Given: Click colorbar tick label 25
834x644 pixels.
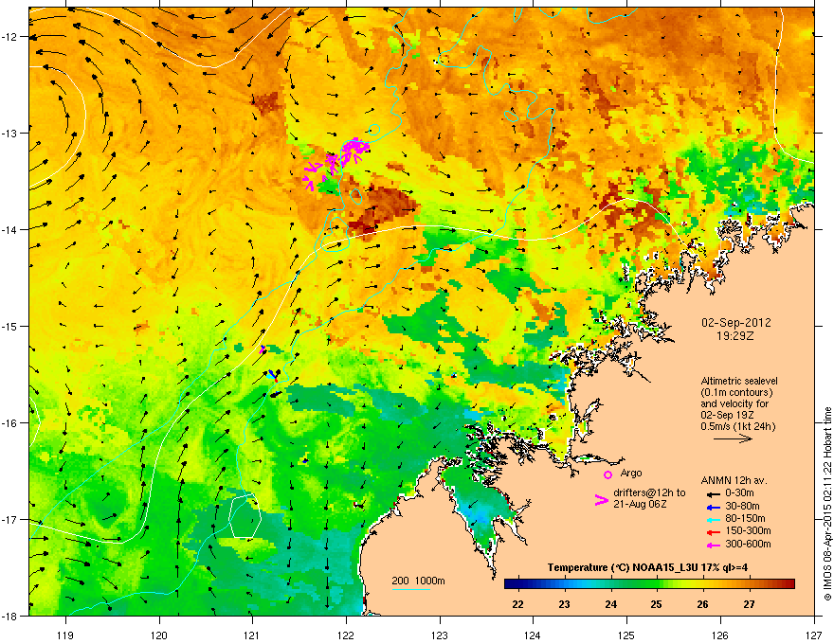Looking at the screenshot, I should [657, 604].
